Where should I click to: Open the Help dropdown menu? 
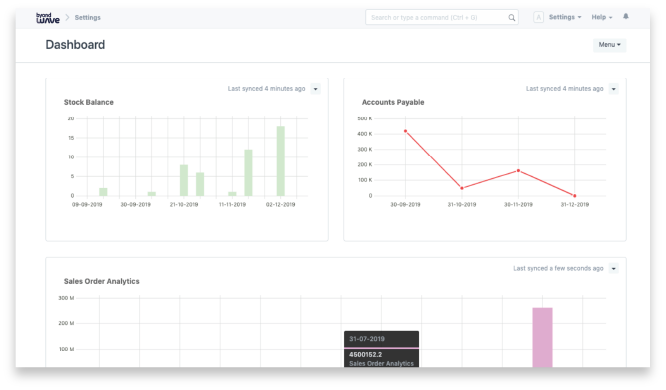tap(602, 17)
